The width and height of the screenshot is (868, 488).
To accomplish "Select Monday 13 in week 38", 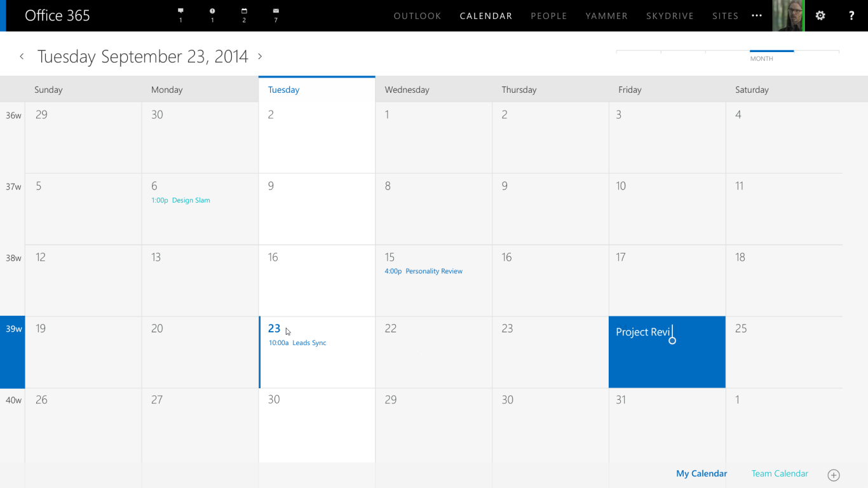I will coord(200,280).
